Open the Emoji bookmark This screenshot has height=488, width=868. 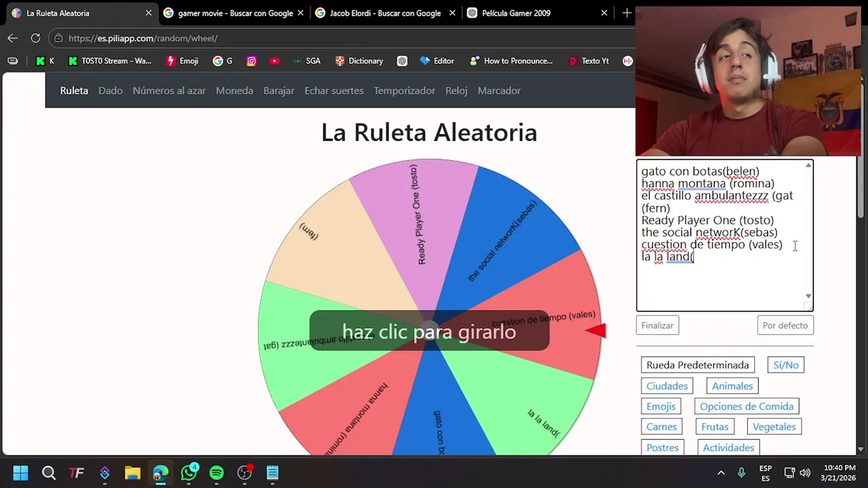182,61
